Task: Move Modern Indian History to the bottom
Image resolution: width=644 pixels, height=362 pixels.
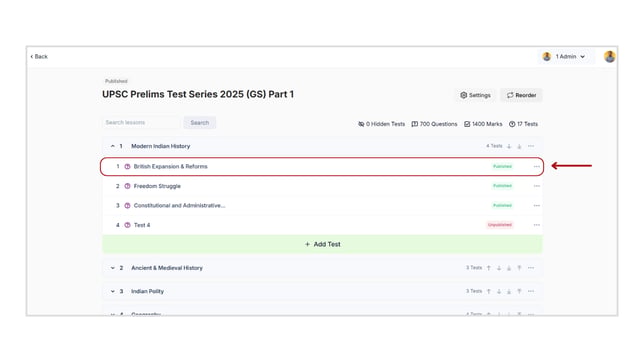Action: point(519,146)
